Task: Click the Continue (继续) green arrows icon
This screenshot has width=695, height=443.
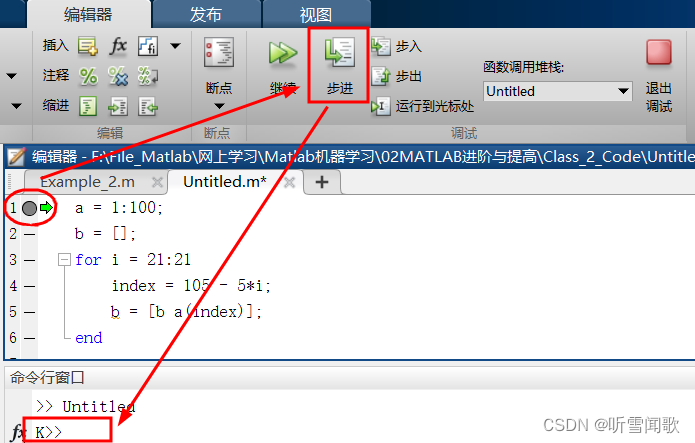Action: coord(283,53)
